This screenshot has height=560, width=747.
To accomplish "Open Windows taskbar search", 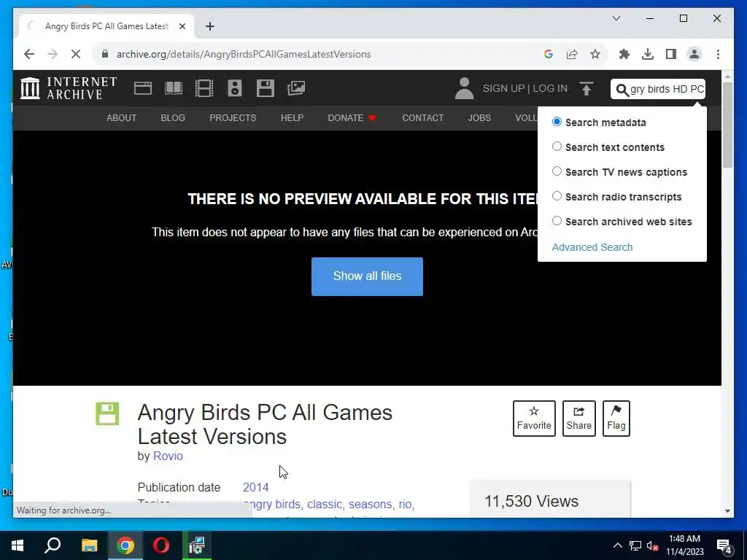I will click(x=53, y=545).
